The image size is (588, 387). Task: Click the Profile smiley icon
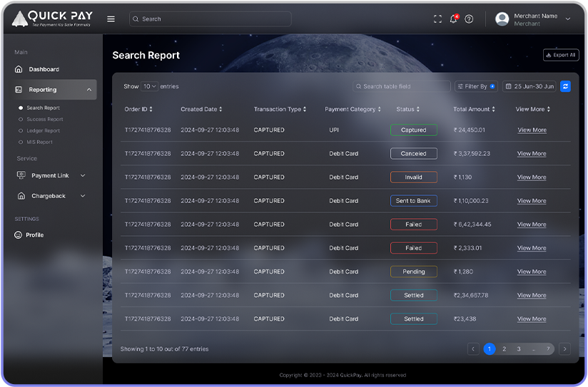tap(18, 235)
